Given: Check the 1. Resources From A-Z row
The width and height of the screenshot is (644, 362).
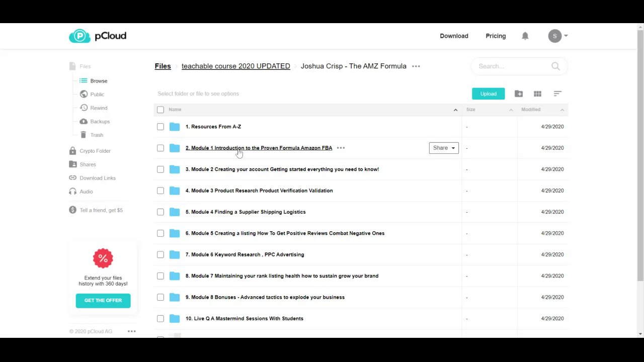Looking at the screenshot, I should pos(160,127).
